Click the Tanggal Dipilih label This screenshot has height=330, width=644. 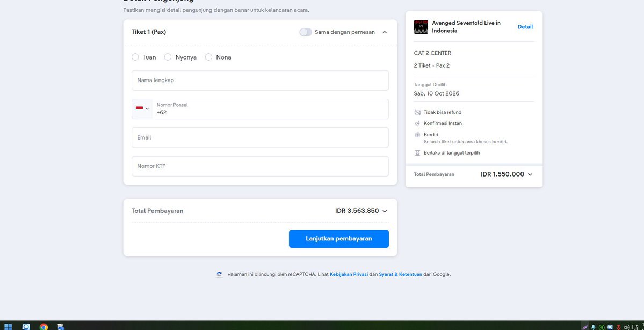point(430,85)
